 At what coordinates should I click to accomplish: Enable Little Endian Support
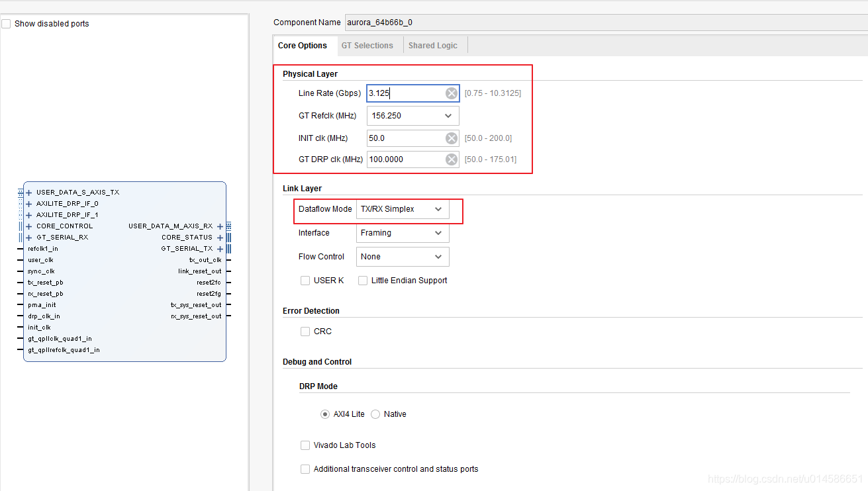(x=363, y=281)
